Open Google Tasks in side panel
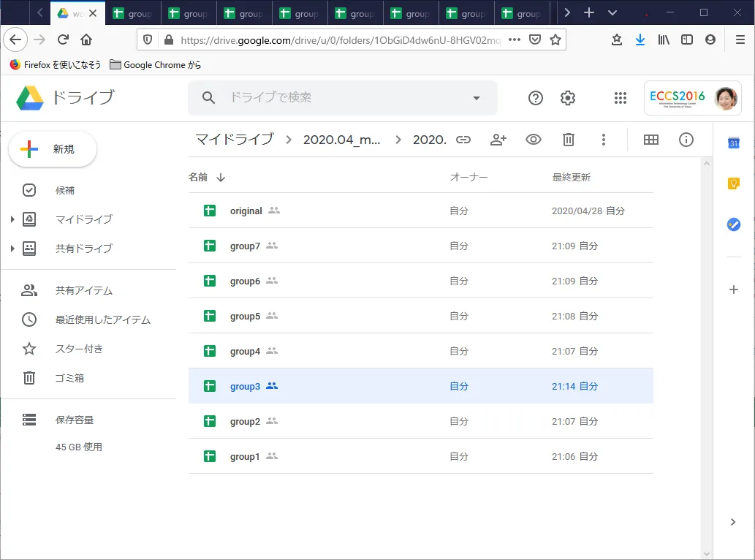This screenshot has width=755, height=560. pos(734,224)
